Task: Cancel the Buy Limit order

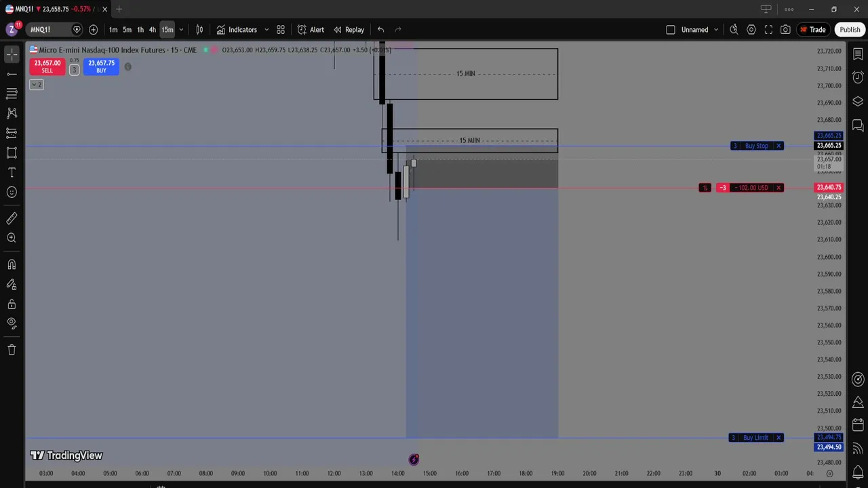Action: pos(778,438)
